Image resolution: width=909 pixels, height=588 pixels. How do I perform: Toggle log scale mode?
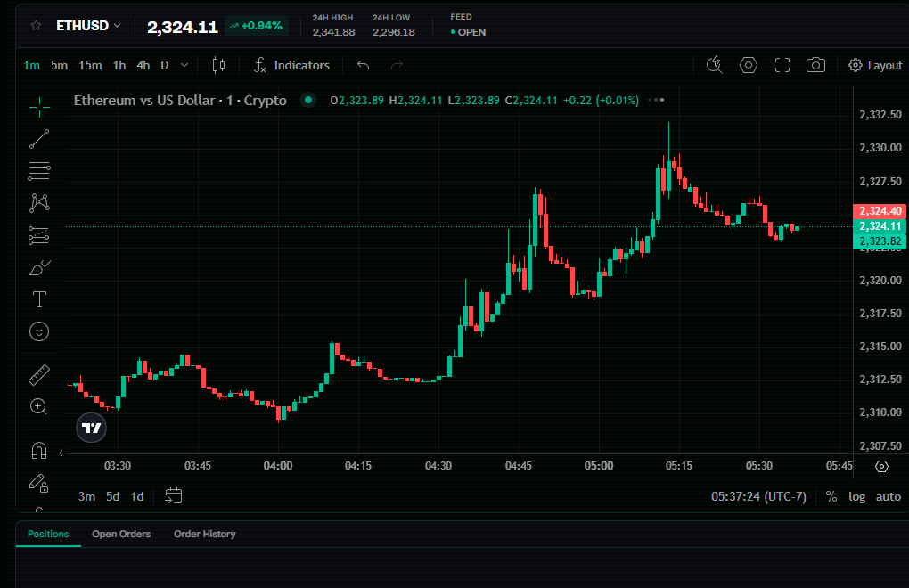[856, 496]
